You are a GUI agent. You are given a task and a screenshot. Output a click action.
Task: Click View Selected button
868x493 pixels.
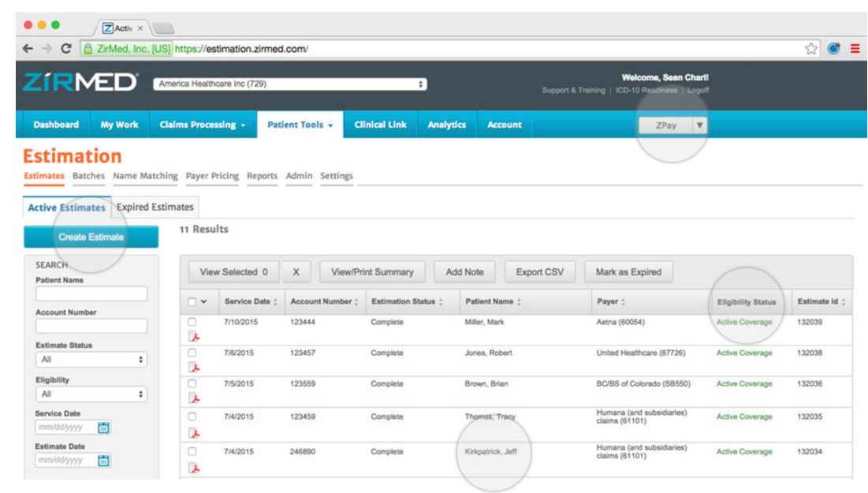[x=233, y=272]
